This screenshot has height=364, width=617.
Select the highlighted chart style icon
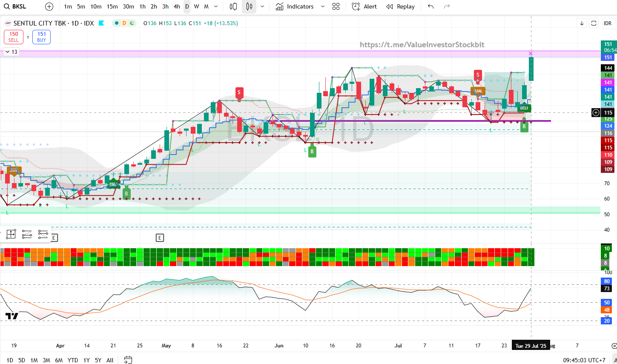(249, 6)
